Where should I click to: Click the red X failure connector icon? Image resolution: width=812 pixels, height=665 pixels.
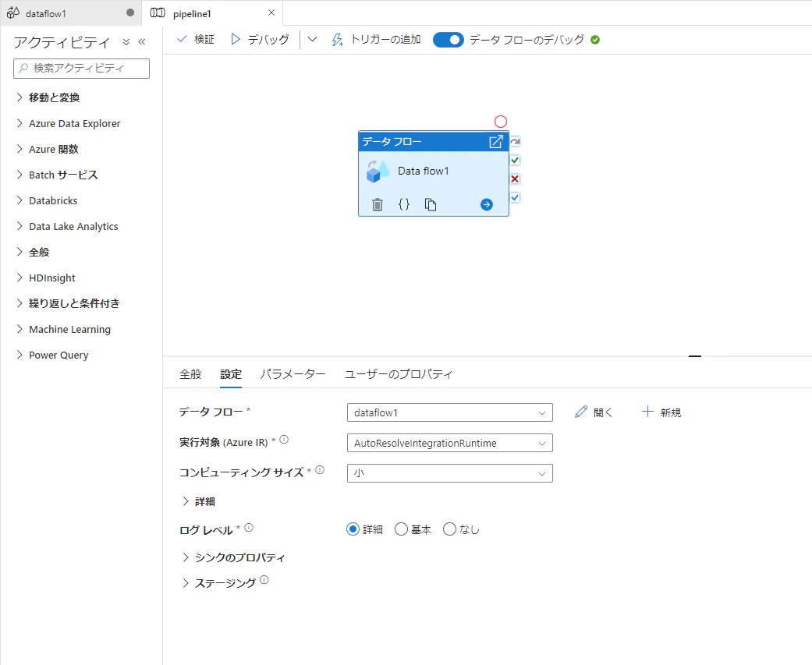tap(515, 179)
